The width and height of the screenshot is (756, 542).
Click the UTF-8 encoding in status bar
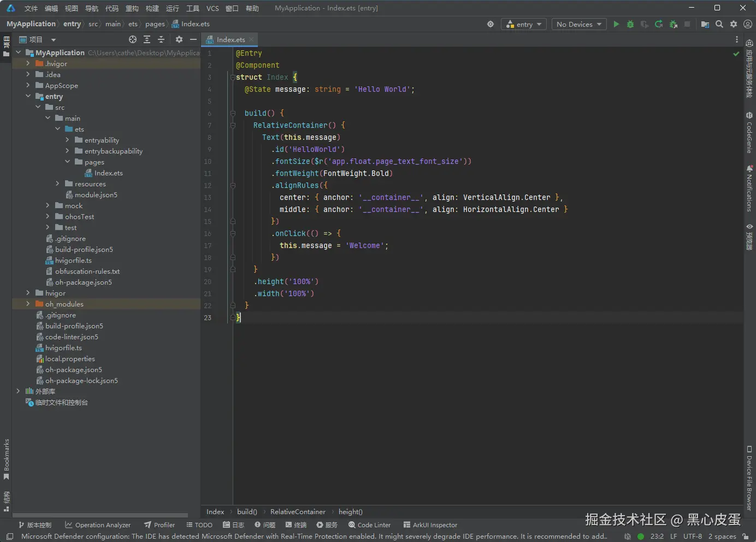click(692, 537)
